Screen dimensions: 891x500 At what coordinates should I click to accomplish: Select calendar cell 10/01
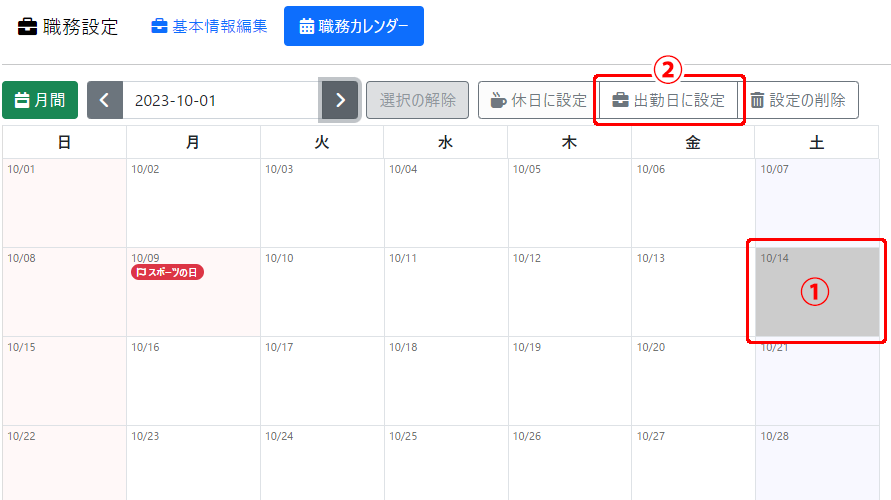point(64,203)
